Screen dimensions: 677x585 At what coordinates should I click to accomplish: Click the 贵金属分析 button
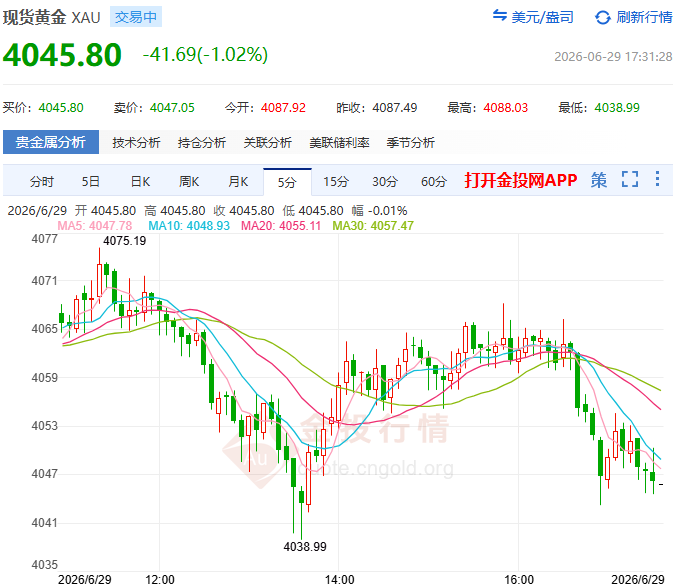(51, 142)
